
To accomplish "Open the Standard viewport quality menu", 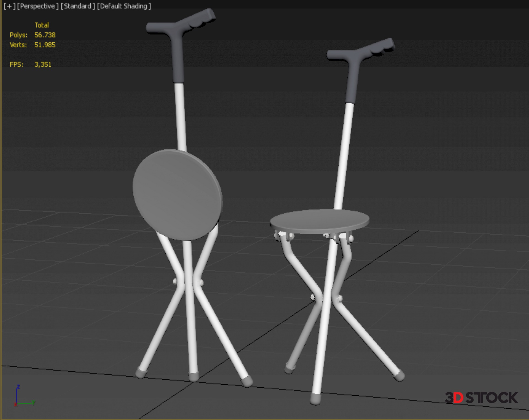I will [x=77, y=6].
